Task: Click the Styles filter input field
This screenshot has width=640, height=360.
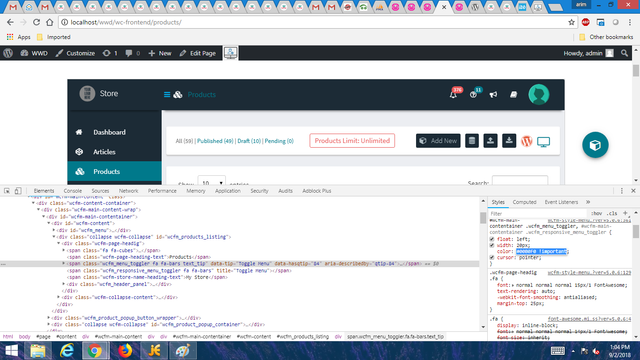Action: 538,213
